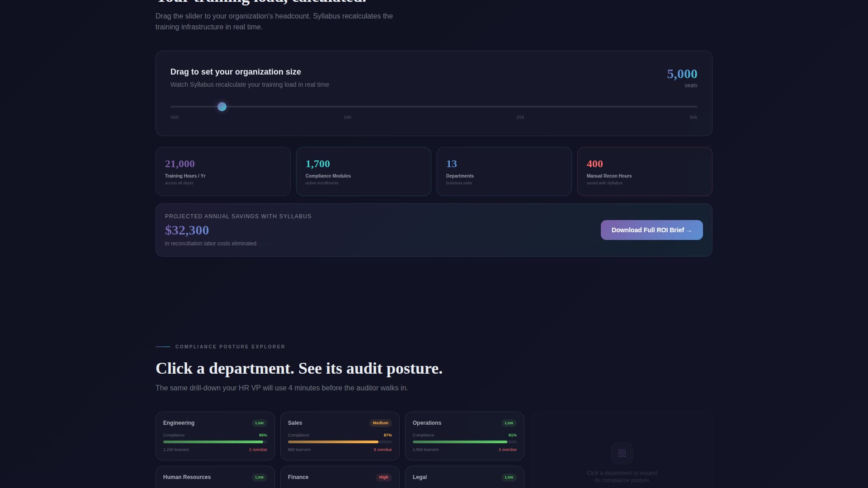Click the 21,000 training hours value

180,164
